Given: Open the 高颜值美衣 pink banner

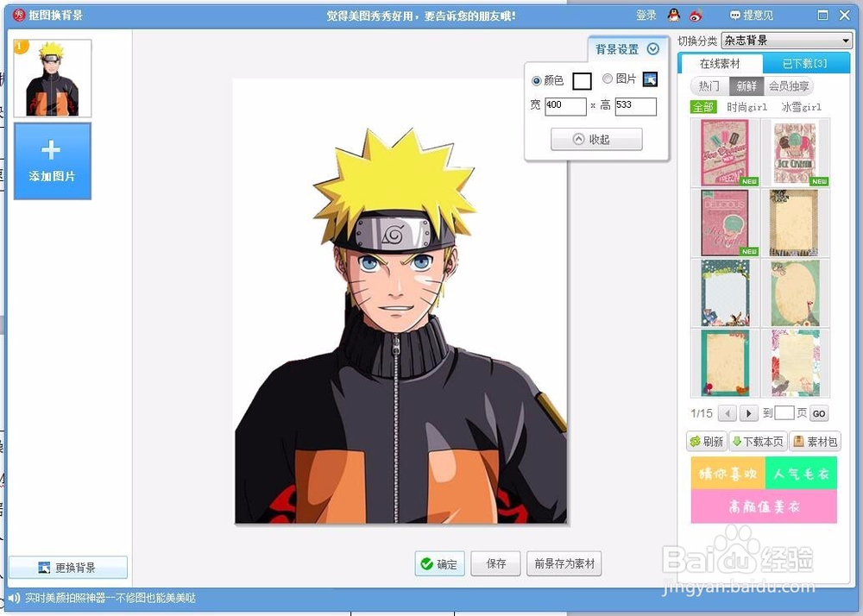Looking at the screenshot, I should 764,506.
